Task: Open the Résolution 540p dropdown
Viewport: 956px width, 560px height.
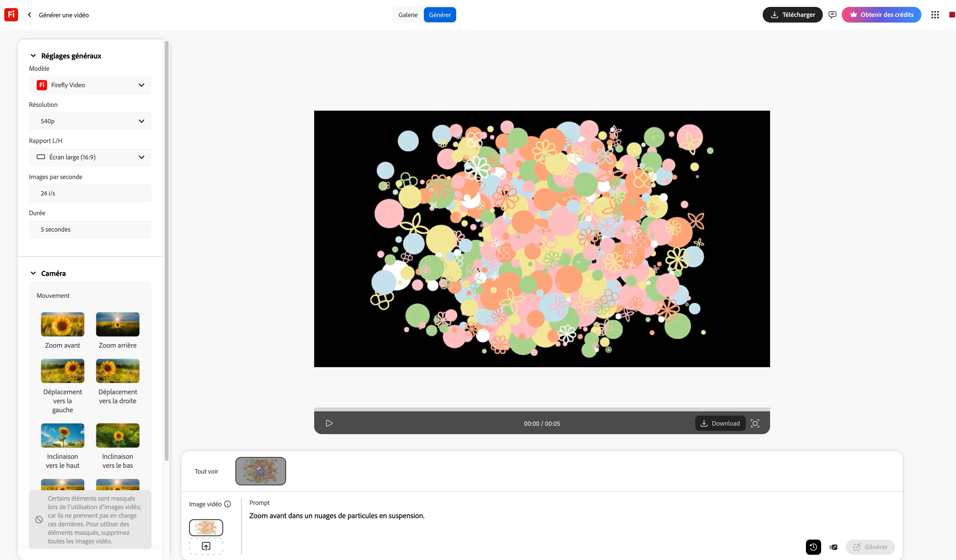Action: pos(90,121)
